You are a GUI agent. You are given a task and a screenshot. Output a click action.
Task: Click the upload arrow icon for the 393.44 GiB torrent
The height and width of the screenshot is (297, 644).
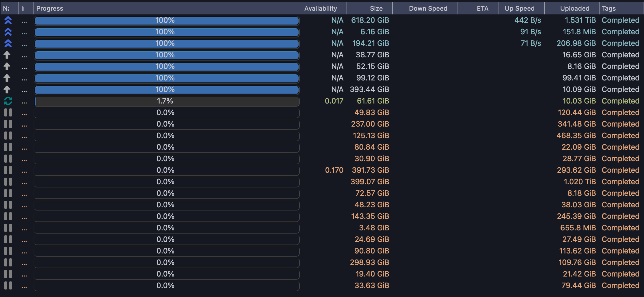(8, 89)
